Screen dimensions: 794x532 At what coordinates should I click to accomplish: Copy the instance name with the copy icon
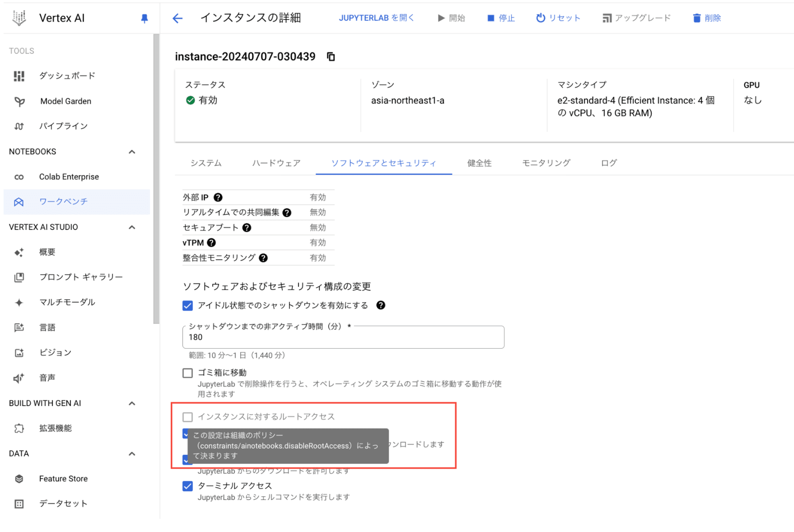pos(331,57)
